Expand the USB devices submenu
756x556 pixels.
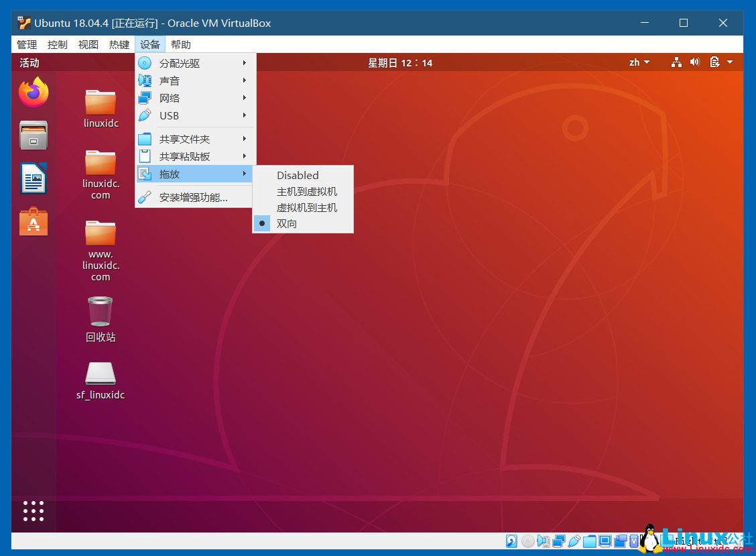(x=168, y=115)
